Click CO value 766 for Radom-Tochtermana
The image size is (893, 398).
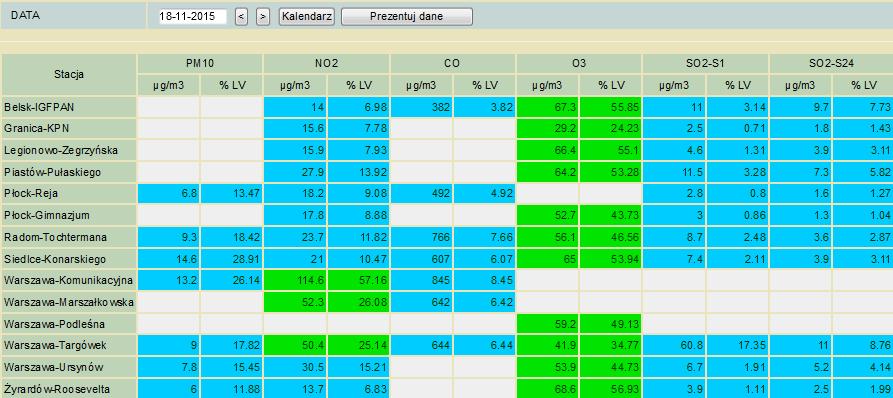click(x=421, y=237)
